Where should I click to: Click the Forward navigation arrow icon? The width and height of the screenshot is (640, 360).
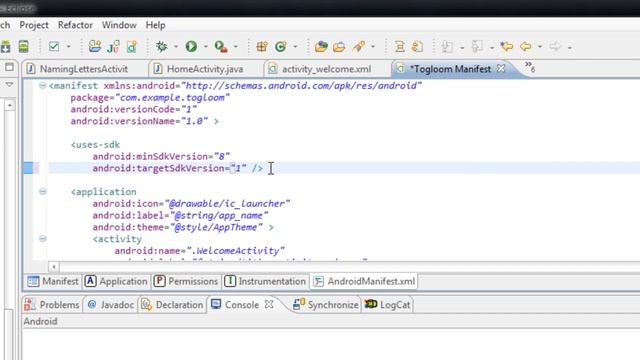pyautogui.click(x=555, y=47)
